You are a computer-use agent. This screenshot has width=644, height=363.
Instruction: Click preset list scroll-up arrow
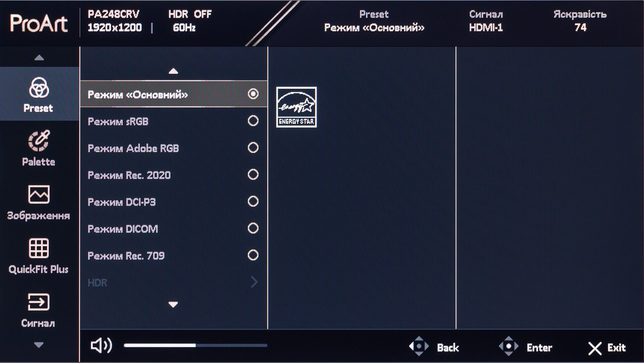(x=173, y=71)
